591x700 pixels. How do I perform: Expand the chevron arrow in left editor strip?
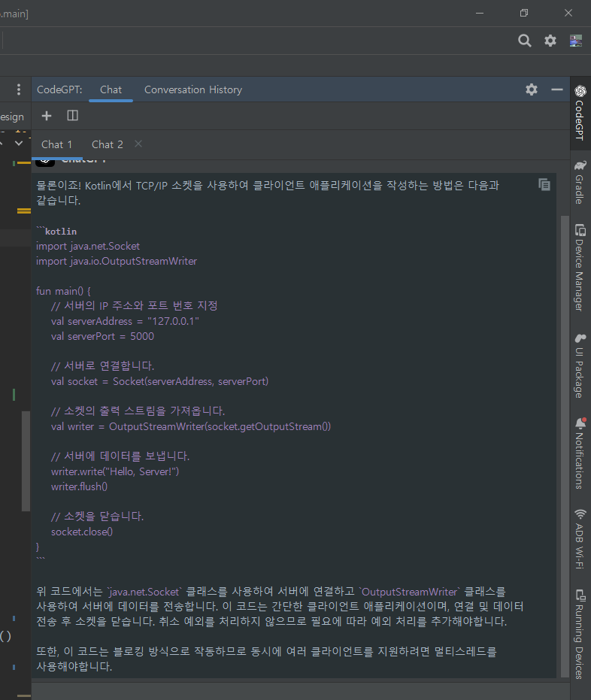18,144
